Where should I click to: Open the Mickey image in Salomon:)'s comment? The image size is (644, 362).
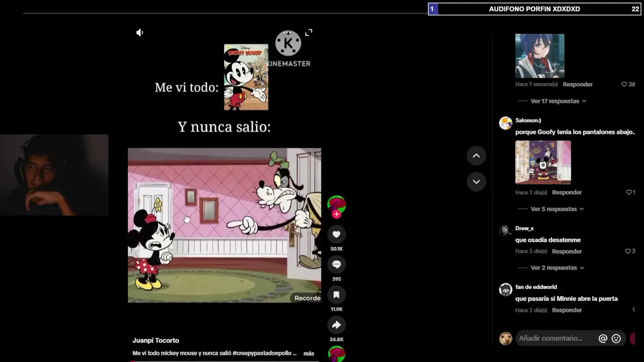pyautogui.click(x=543, y=162)
